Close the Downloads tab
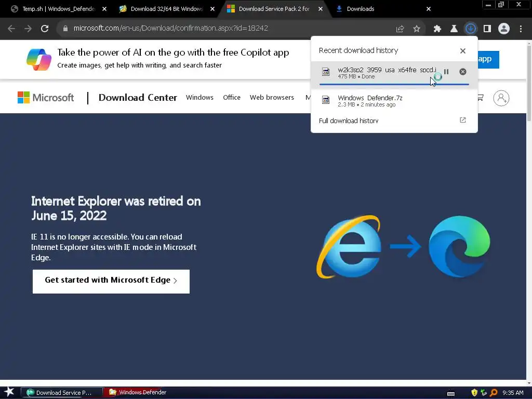This screenshot has height=399, width=532. [x=429, y=9]
